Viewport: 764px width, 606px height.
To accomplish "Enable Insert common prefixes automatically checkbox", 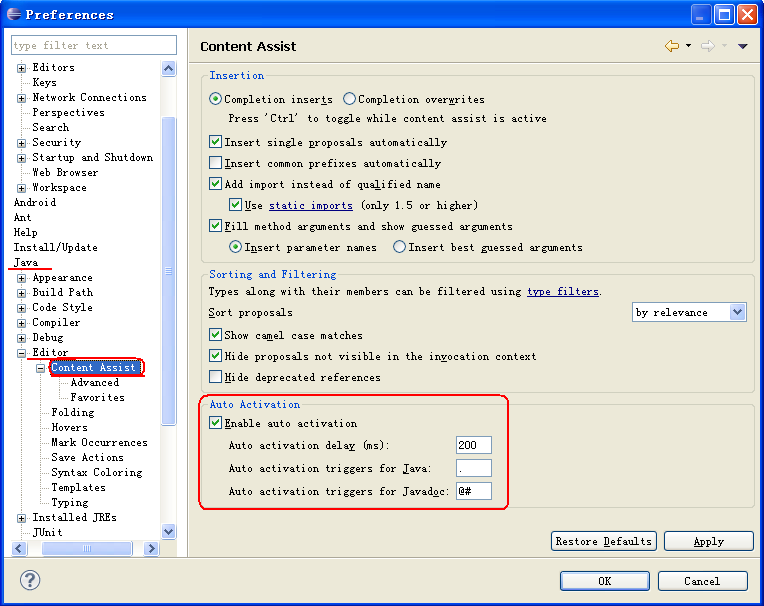I will 215,163.
